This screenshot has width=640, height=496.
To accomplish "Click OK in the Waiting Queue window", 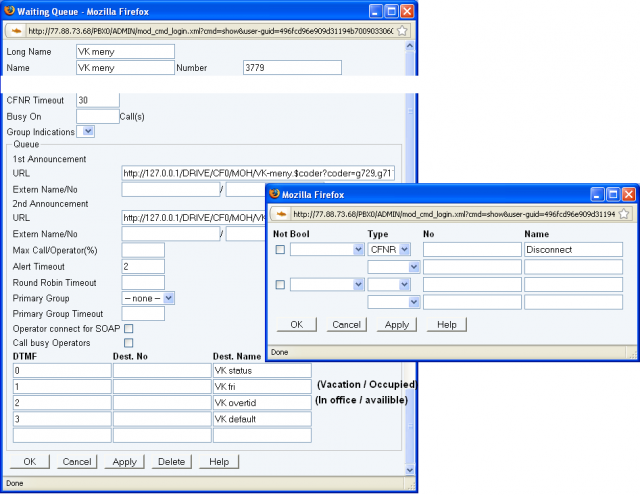I will pyautogui.click(x=29, y=462).
